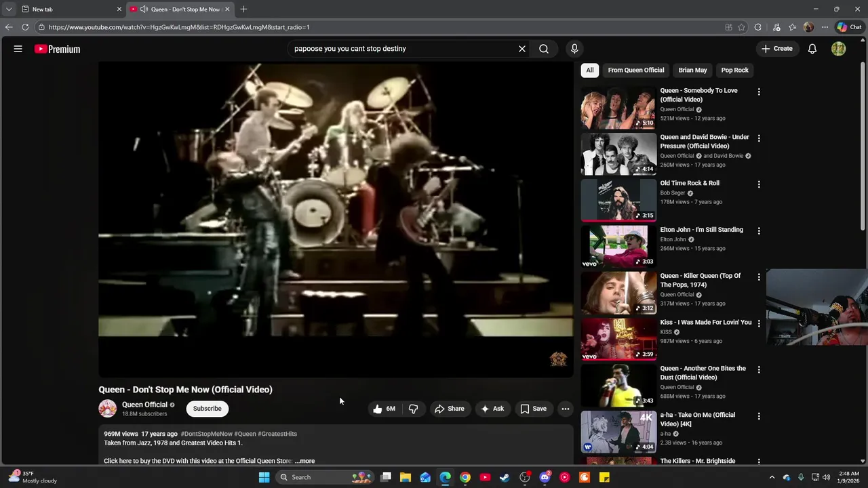Open Steam from the taskbar
The width and height of the screenshot is (868, 488).
[x=505, y=477]
